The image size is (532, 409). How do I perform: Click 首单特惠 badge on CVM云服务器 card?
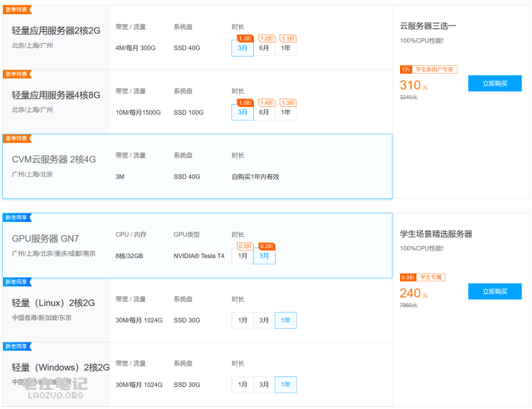(17, 138)
